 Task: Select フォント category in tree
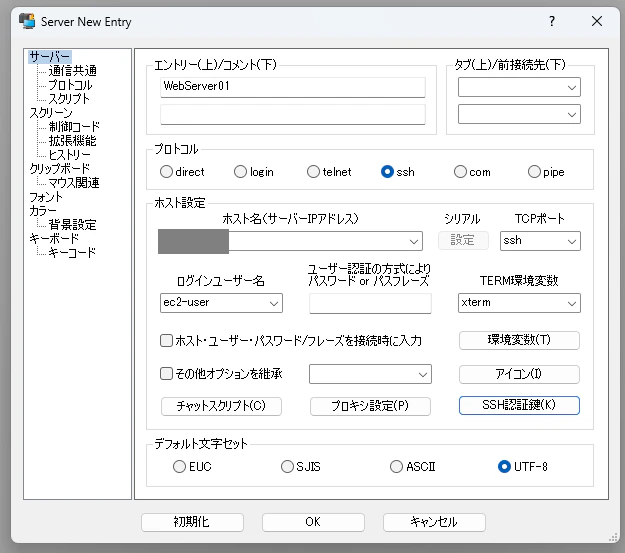tap(46, 197)
